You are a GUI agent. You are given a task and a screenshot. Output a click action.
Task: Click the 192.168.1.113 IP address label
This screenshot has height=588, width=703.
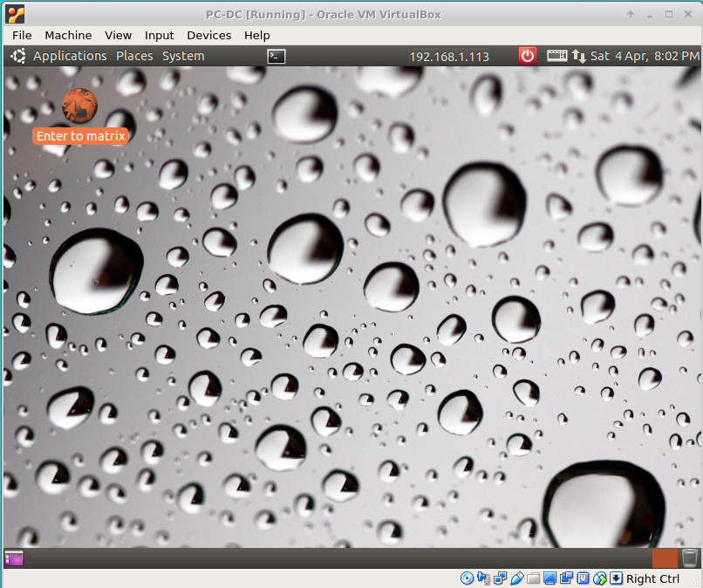click(x=449, y=57)
